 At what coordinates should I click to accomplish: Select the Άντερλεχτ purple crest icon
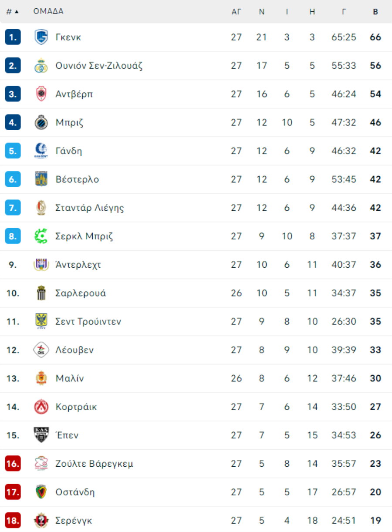click(x=41, y=265)
